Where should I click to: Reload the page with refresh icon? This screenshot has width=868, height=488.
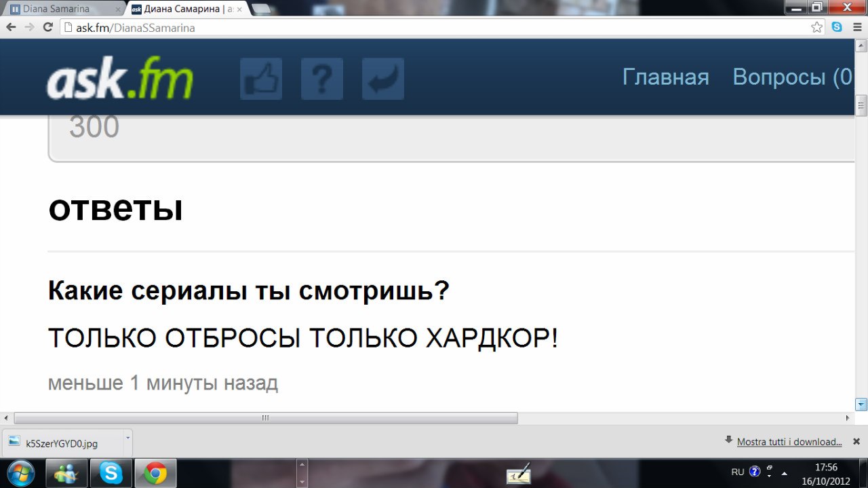coord(47,27)
